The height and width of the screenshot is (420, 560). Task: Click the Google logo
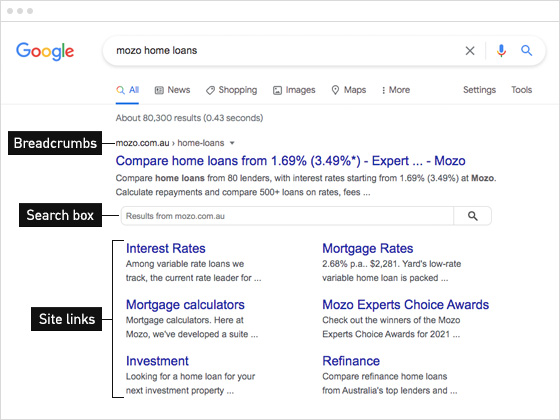pyautogui.click(x=45, y=51)
